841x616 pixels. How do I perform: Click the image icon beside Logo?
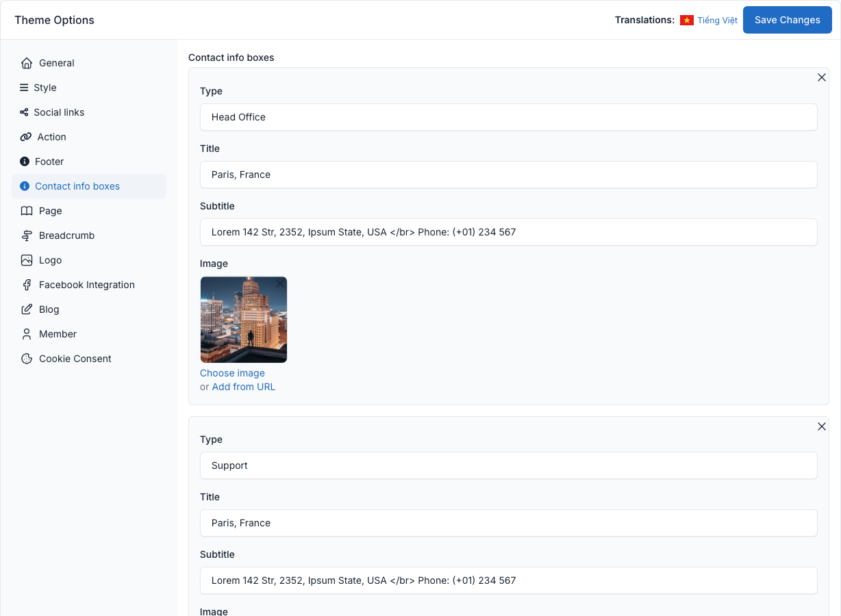click(x=27, y=260)
